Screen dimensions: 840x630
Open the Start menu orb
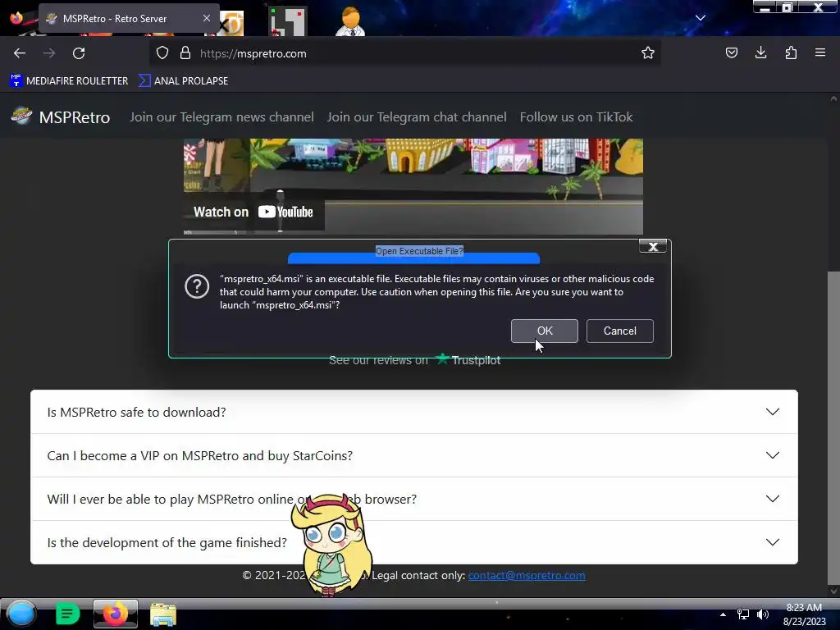(21, 614)
